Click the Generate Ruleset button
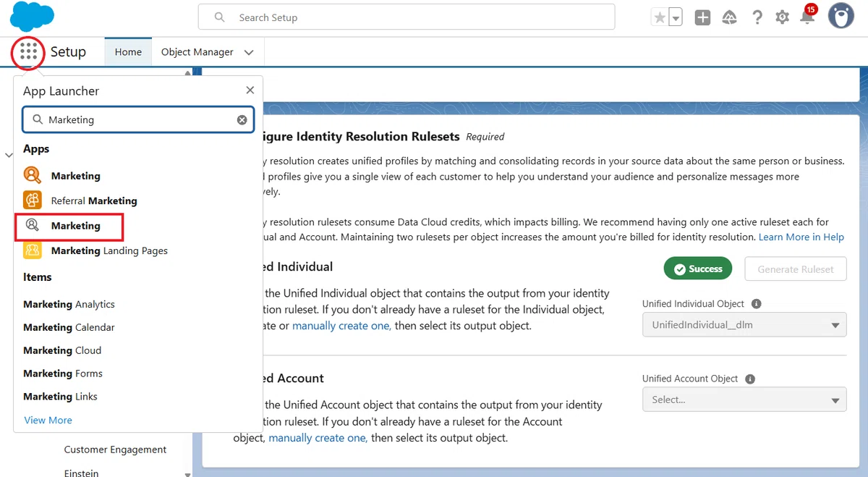 coord(796,269)
